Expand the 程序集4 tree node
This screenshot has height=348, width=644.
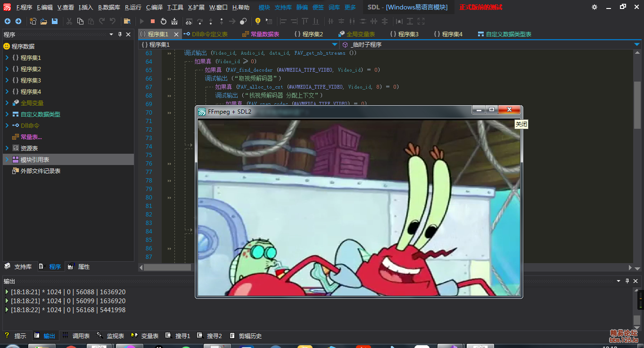coord(7,91)
